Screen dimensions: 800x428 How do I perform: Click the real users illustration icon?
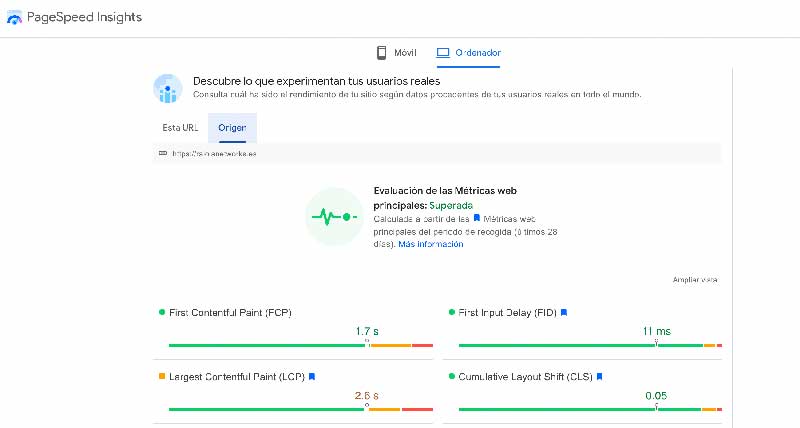(166, 89)
